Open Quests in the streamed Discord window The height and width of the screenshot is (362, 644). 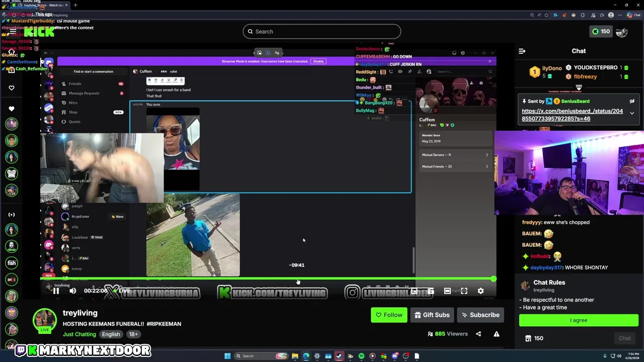[74, 122]
